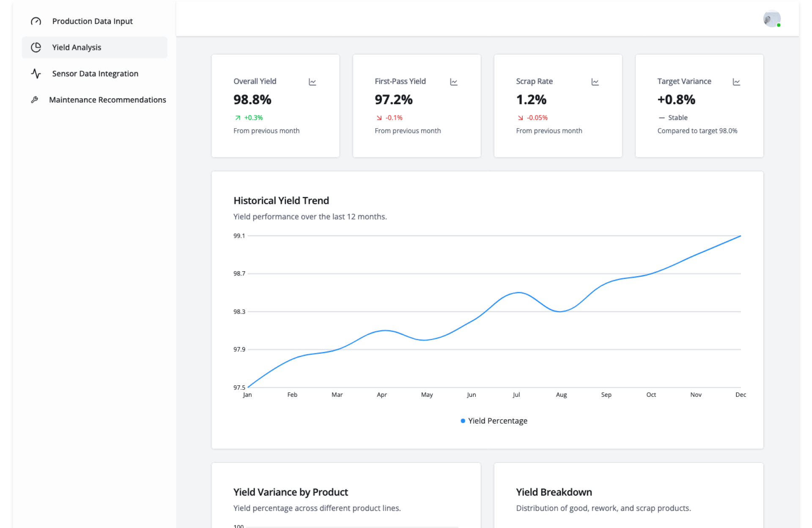Click the Historical Yield Trend heading

[281, 201]
